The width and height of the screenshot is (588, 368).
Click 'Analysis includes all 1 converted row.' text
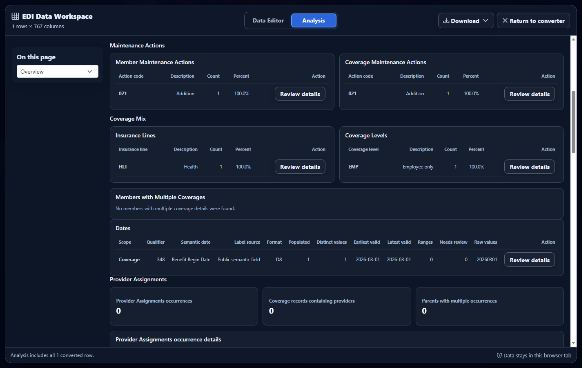[x=52, y=355]
